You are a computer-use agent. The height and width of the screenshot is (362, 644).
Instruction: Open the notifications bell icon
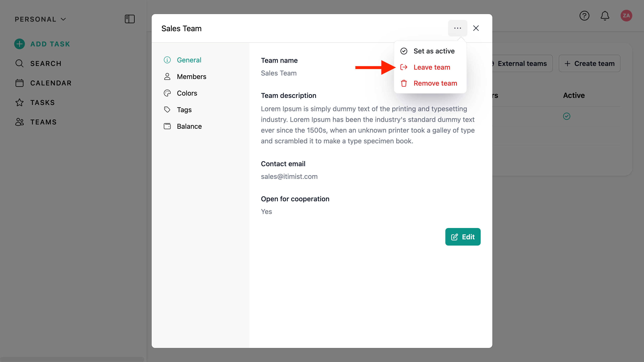[605, 16]
